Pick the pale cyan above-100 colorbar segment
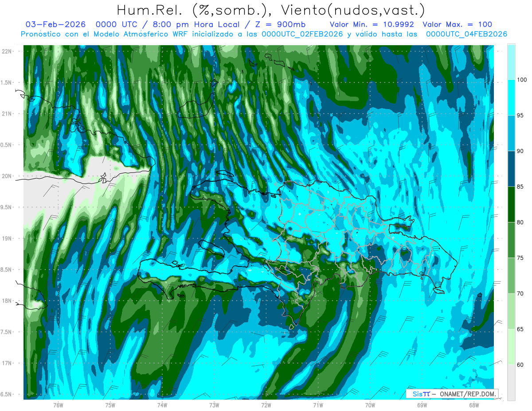Viewport: 532px width, 411px height. click(x=511, y=62)
